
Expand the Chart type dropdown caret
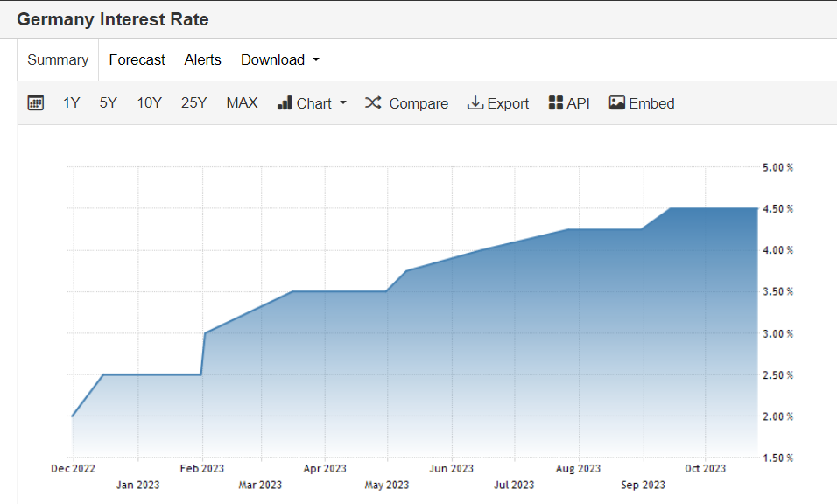tap(343, 103)
